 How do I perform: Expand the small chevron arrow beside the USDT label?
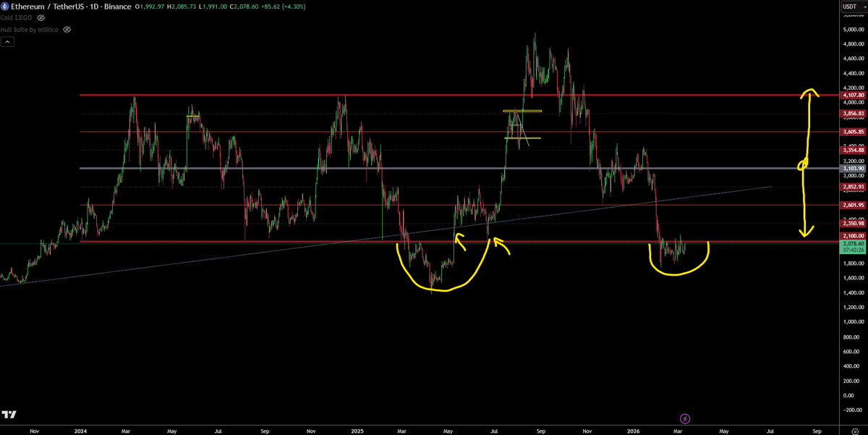click(865, 7)
